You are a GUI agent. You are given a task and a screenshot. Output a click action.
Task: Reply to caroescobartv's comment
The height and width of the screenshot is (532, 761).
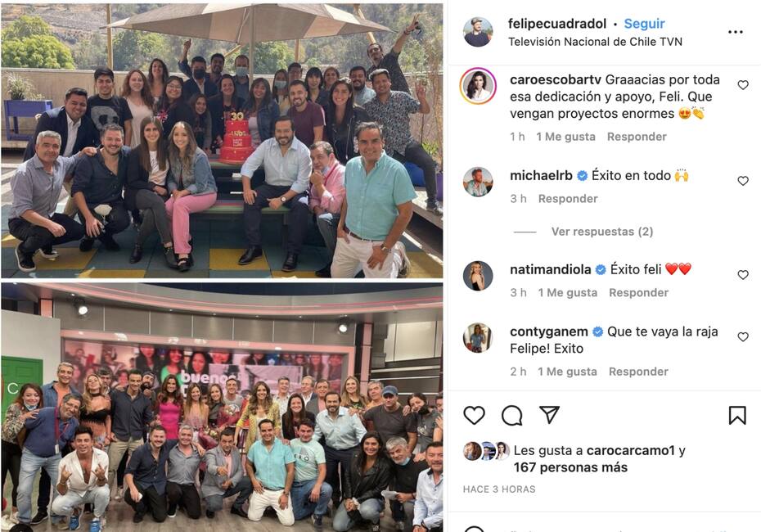[x=637, y=137]
